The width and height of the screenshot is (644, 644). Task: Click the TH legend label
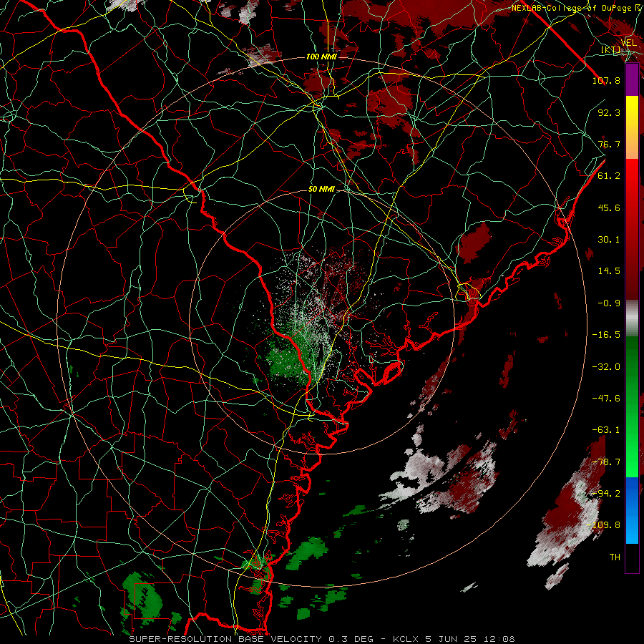[615, 557]
